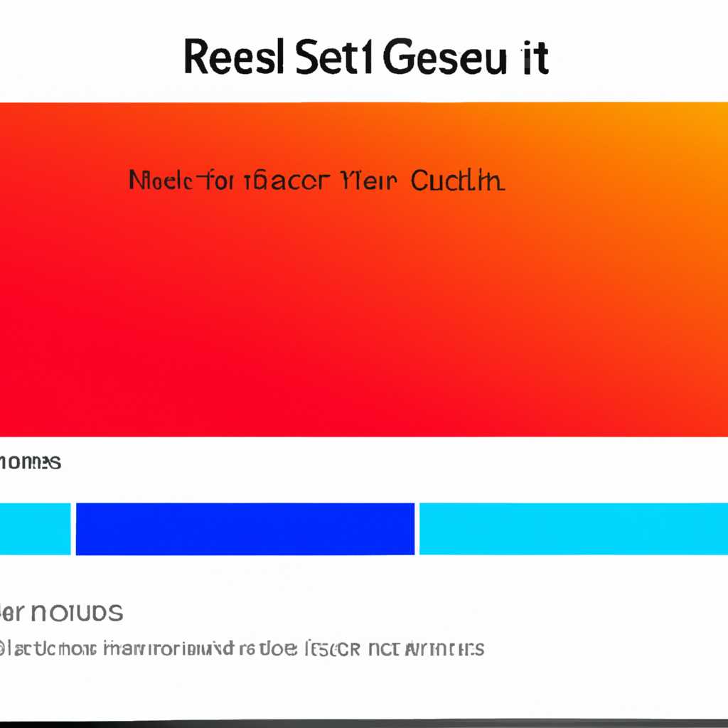Screen dimensions: 728x728
Task: Click the "Nloelc" word on the gradient
Action: (x=160, y=180)
